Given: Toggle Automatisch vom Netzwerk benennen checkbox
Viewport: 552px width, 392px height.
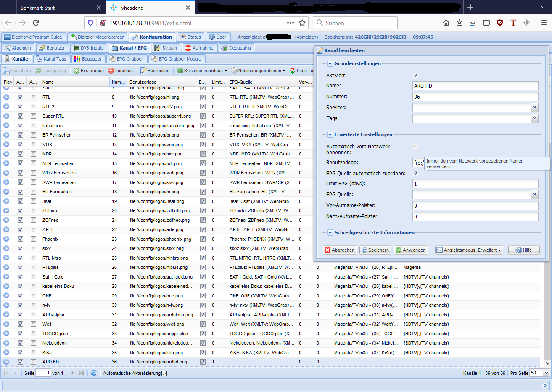Looking at the screenshot, I should click(415, 146).
